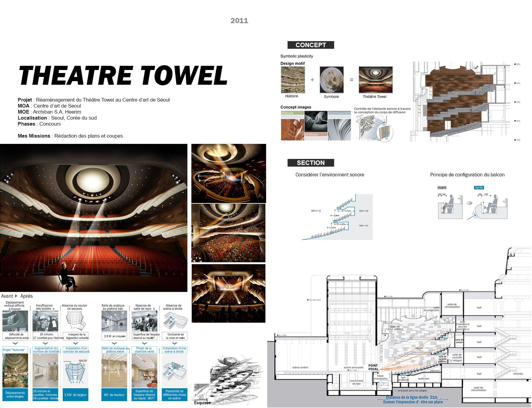Click the year 2011 heading
This screenshot has width=532, height=408.
click(239, 20)
